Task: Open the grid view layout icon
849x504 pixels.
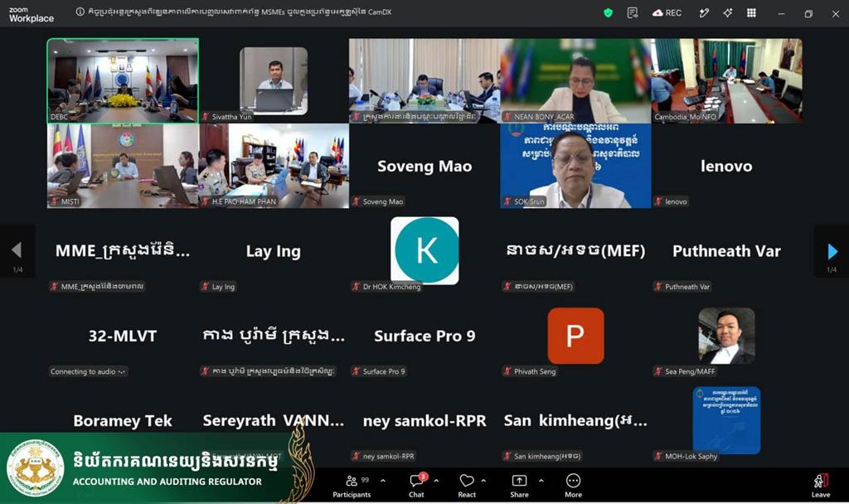Action: coord(751,13)
